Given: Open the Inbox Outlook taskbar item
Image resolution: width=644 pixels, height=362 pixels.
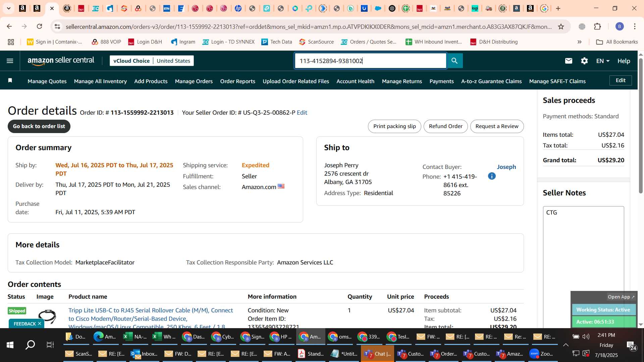Looking at the screenshot, I should click(144, 354).
